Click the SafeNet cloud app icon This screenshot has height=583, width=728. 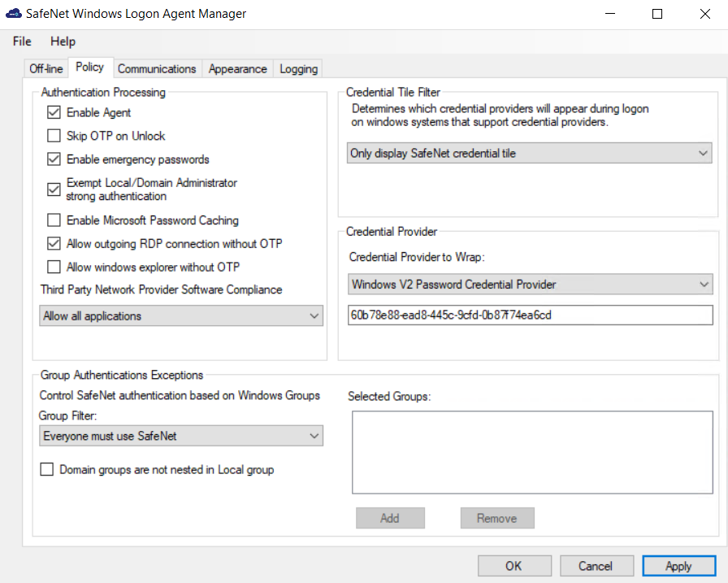tap(14, 14)
